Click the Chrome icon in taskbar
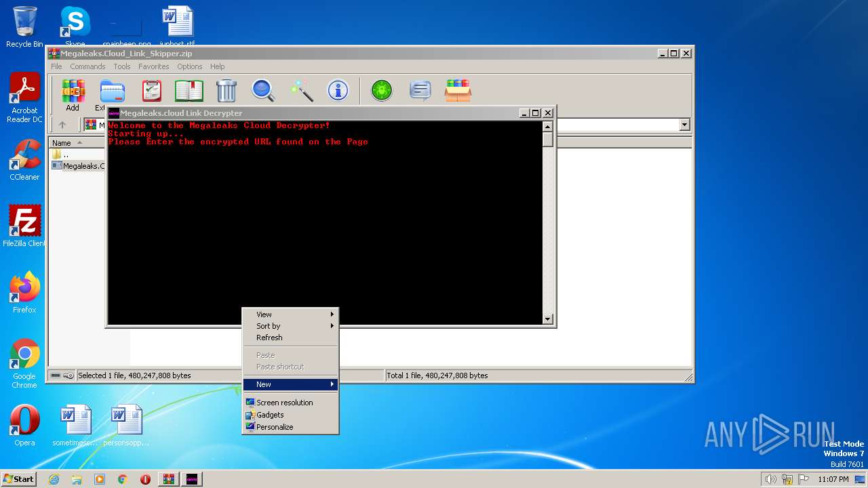 (123, 479)
